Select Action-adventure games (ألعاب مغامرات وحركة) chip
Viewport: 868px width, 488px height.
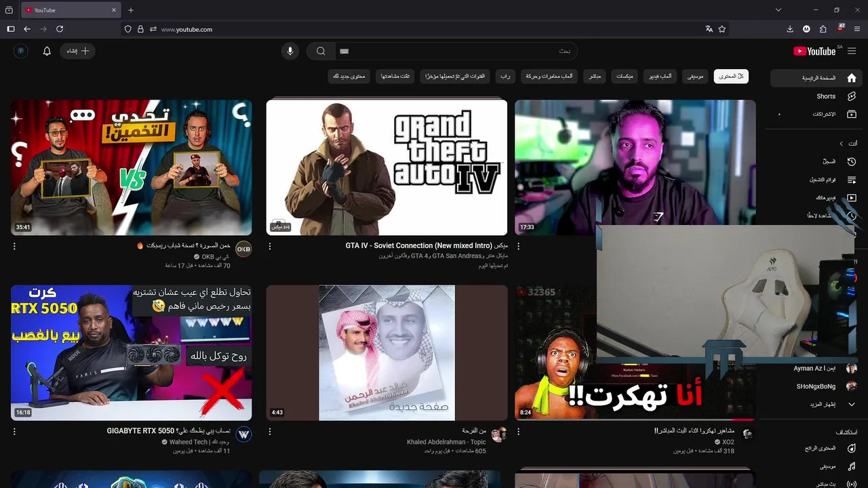549,77
